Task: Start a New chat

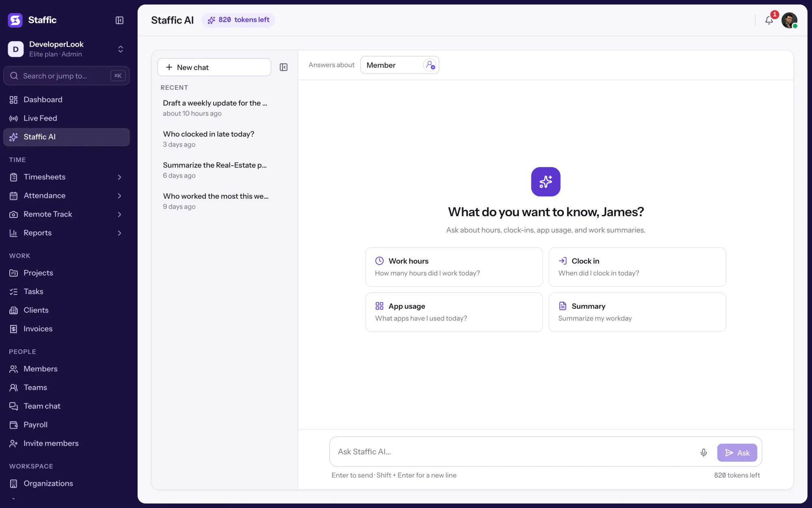Action: 214,67
